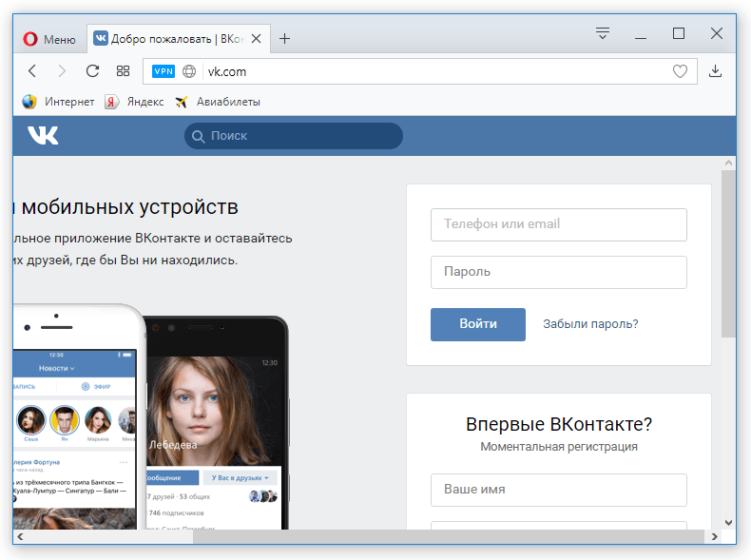Screen dimensions: 751x560
Task: Open У Вас в друзьях dropdown
Action: coord(241,477)
